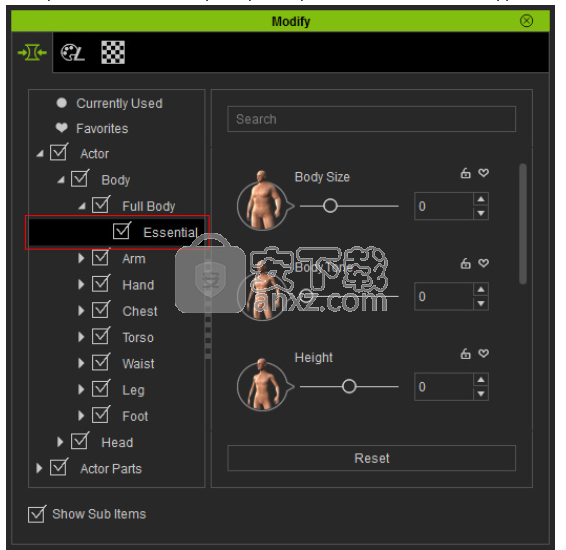
Task: Click the Currently Used dot icon
Action: coord(62,103)
